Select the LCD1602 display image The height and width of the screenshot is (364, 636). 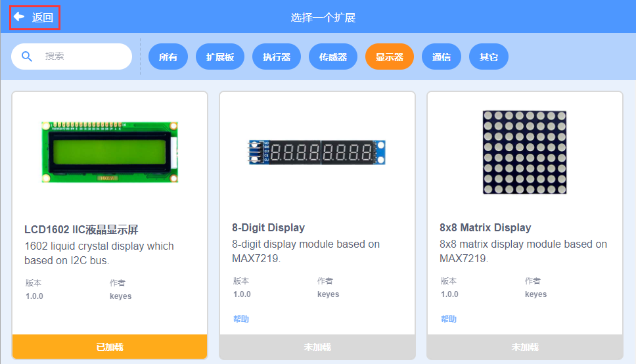(110, 152)
